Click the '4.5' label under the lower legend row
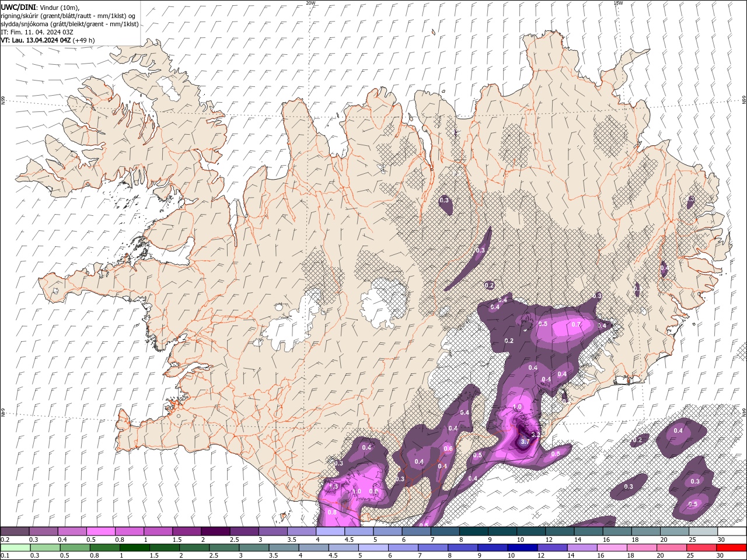This screenshot has width=747, height=560. coord(333,556)
